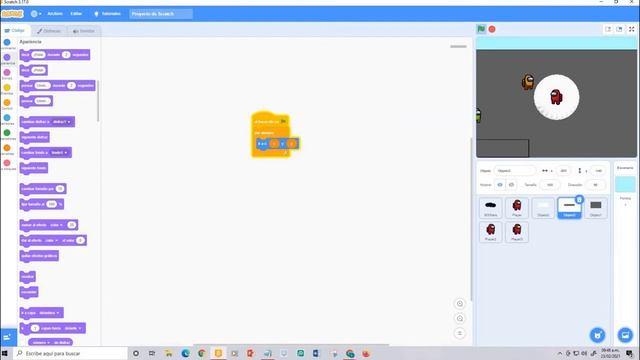Click the Dirección field
This screenshot has height=360, width=640.
[x=596, y=185]
